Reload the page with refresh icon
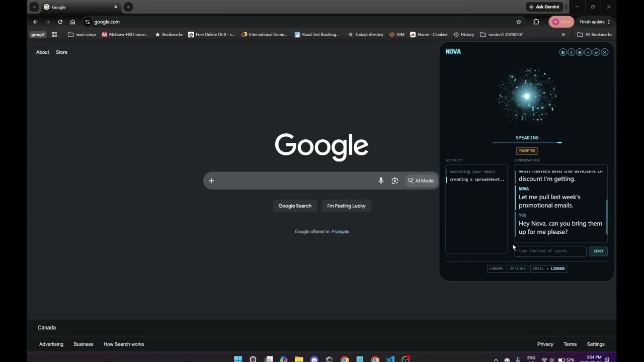The height and width of the screenshot is (362, 644). point(60,22)
